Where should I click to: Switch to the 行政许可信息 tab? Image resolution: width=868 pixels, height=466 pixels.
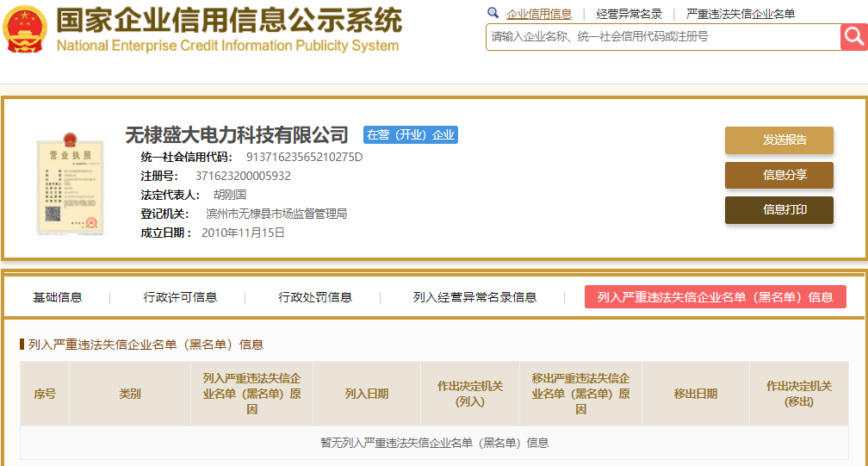point(180,297)
